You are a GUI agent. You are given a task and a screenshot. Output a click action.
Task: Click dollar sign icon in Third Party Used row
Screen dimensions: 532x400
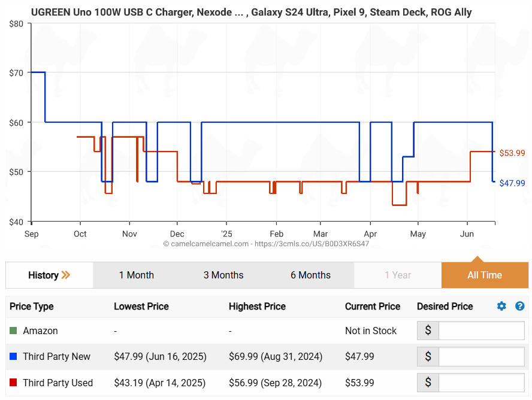(428, 383)
